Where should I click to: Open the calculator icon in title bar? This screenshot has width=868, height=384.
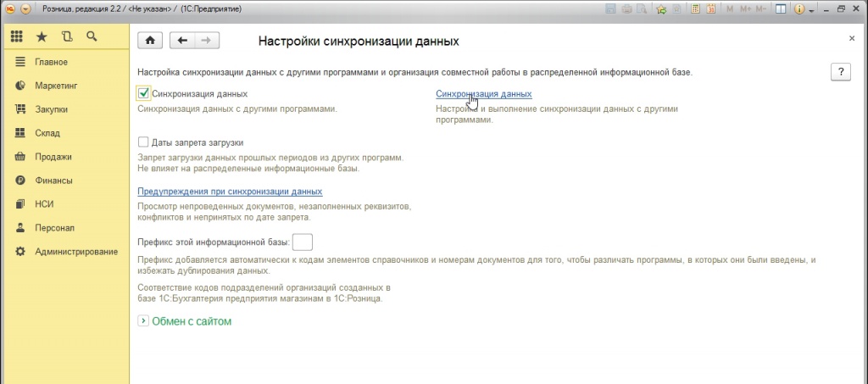[x=696, y=8]
